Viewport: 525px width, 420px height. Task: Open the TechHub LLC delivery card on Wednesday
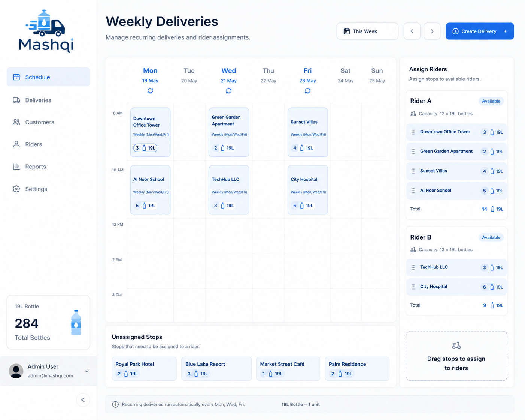click(x=229, y=190)
